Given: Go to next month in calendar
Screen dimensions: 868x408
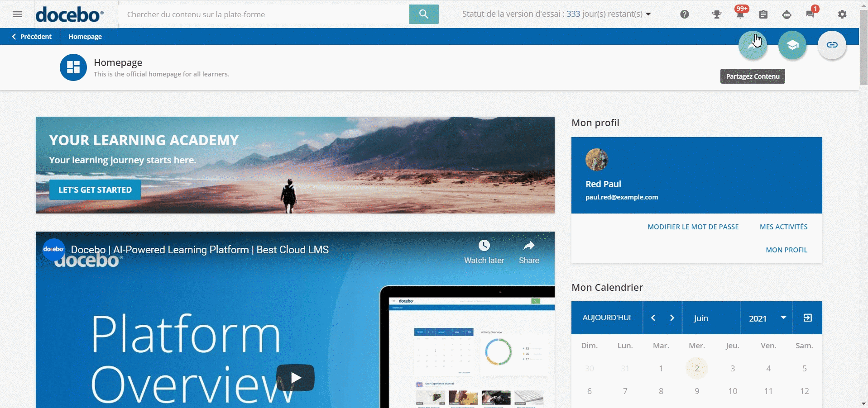Looking at the screenshot, I should pos(672,318).
